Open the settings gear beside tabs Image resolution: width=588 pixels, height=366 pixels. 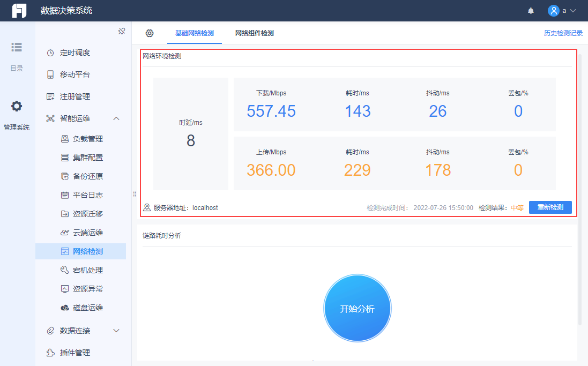149,33
